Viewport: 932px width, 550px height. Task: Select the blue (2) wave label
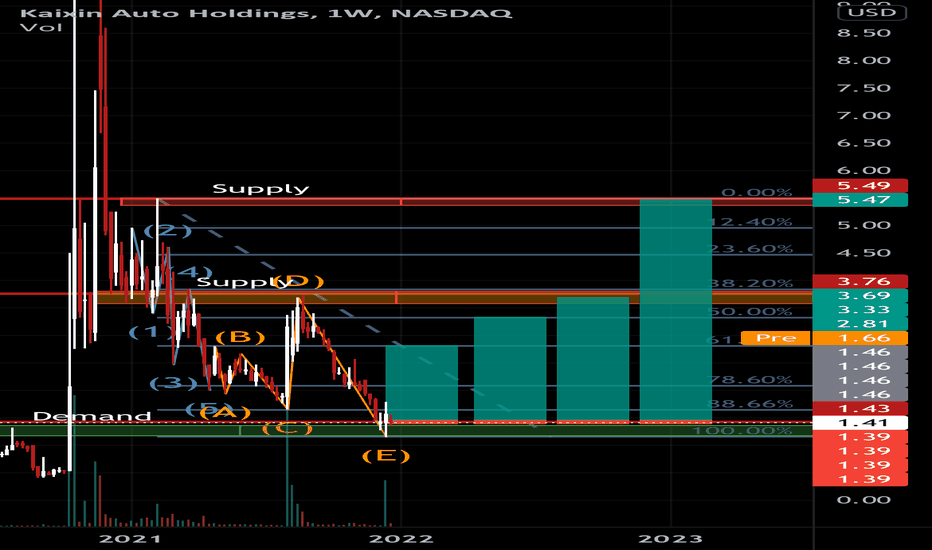point(168,231)
